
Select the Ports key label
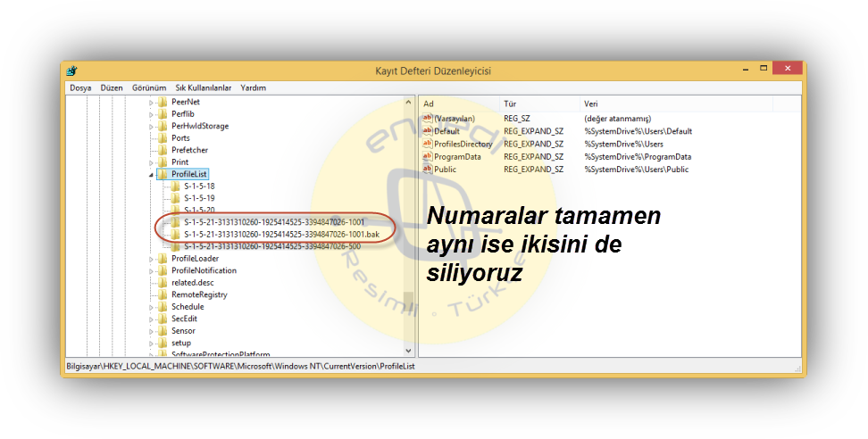coord(180,138)
